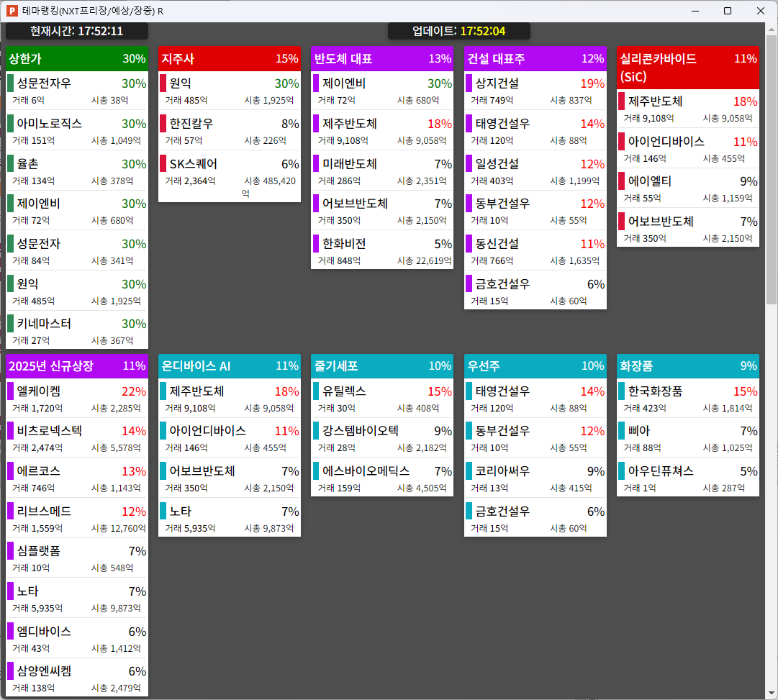Open the 2025년 신규상장 theme header

[76, 365]
